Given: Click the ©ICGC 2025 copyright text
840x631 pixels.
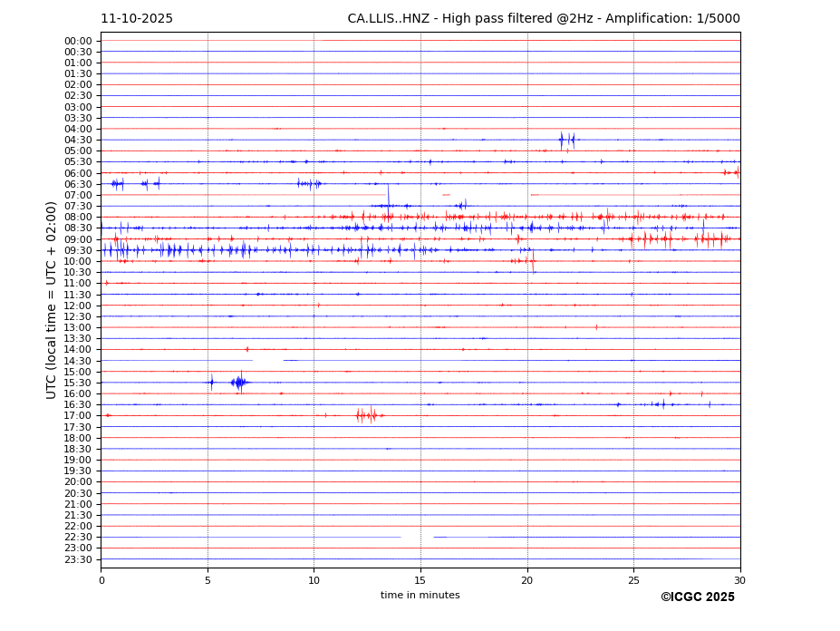Looking at the screenshot, I should 697,597.
